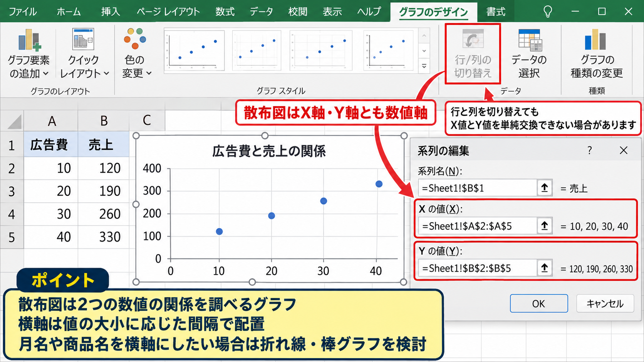The height and width of the screenshot is (362, 644).
Task: Open the クイックレイアウト gallery
Action: tap(84, 54)
